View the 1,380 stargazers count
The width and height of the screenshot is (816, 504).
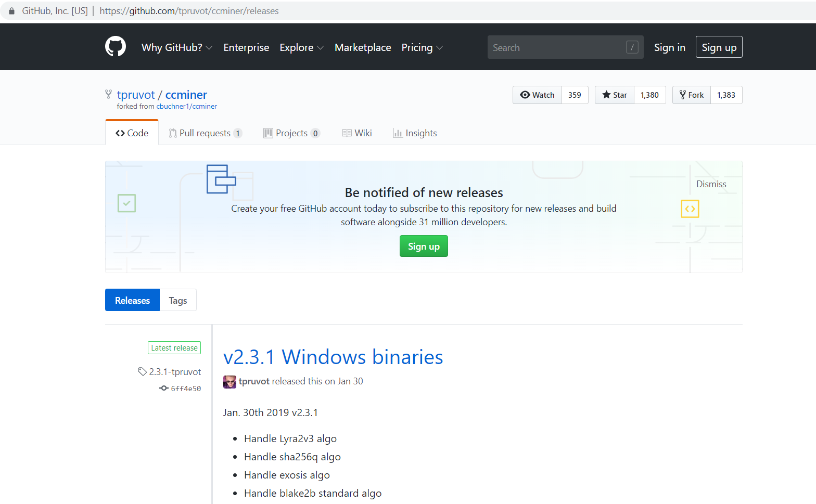[649, 95]
